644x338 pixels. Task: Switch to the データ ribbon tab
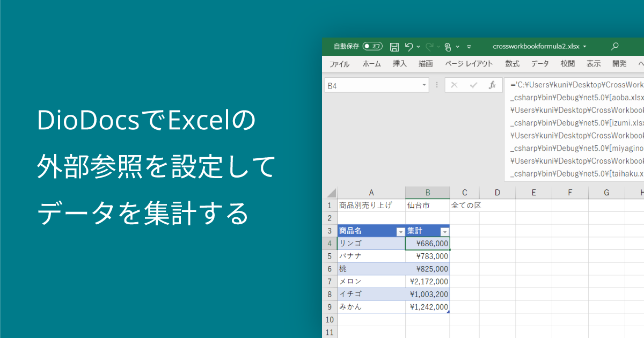pos(540,63)
